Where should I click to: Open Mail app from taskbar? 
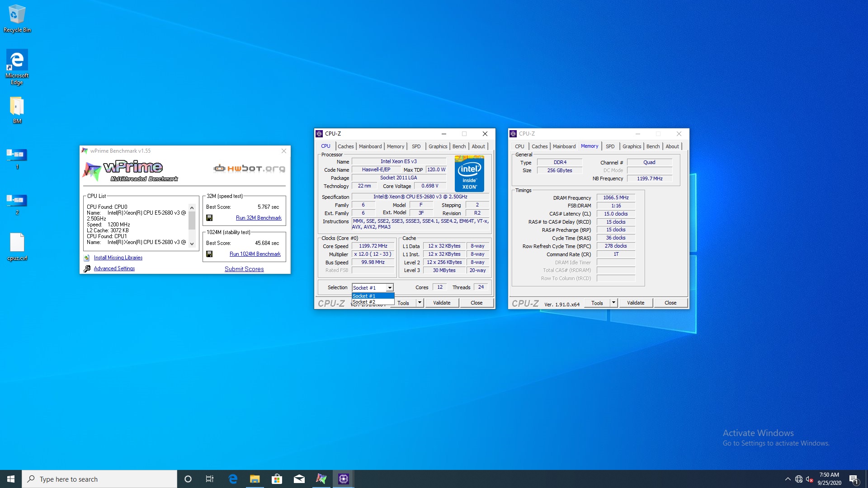299,479
